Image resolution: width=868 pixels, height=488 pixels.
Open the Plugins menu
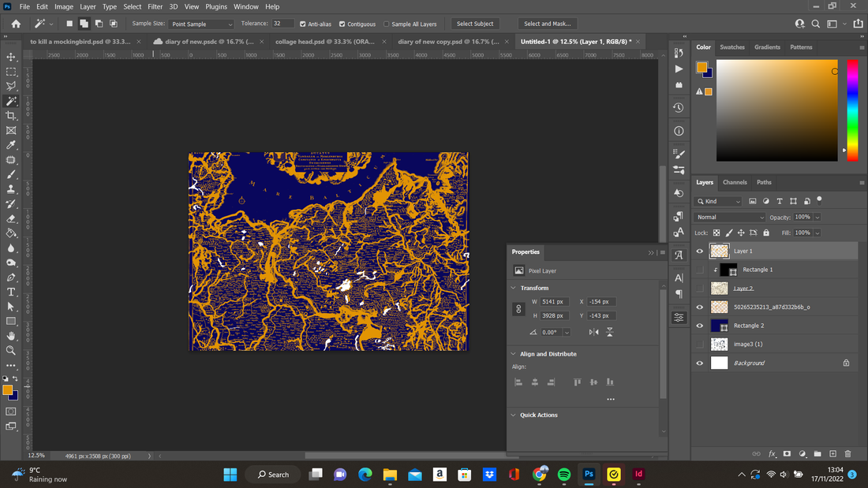coord(216,6)
